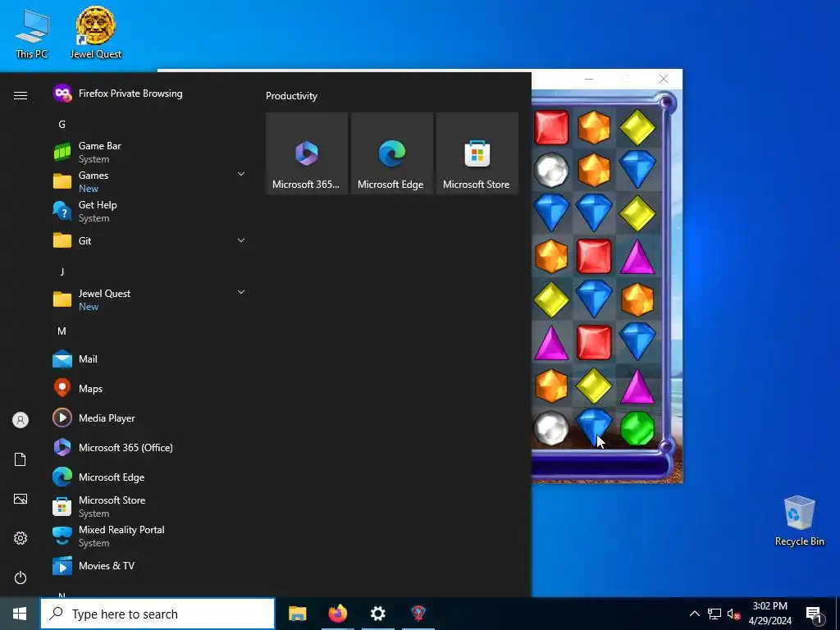Launch Media Player from app list
The image size is (840, 630).
[148, 418]
